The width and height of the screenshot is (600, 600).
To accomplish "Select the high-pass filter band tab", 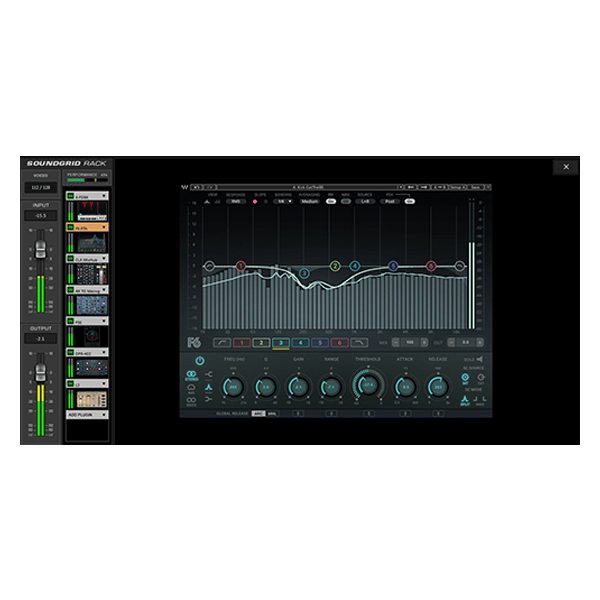I will (222, 342).
